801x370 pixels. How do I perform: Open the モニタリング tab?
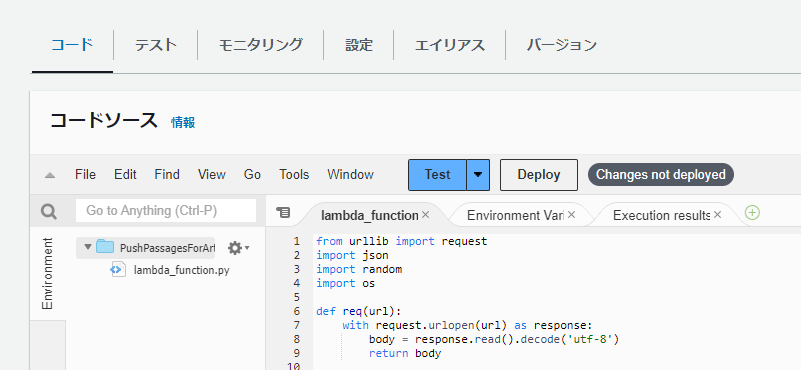click(x=261, y=45)
